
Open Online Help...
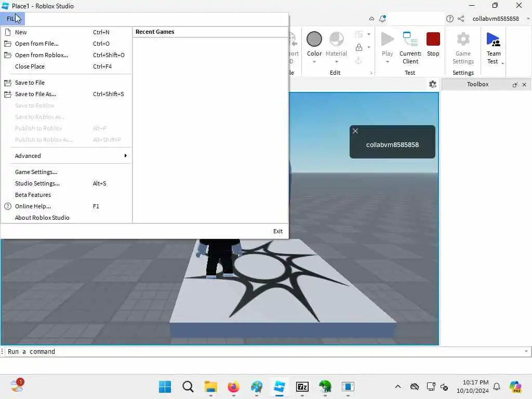(x=66, y=206)
